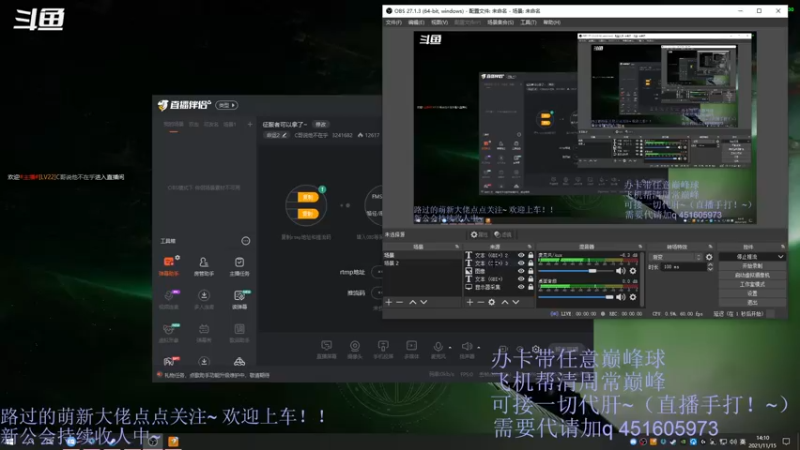Remove the selected source in OBS

(481, 303)
